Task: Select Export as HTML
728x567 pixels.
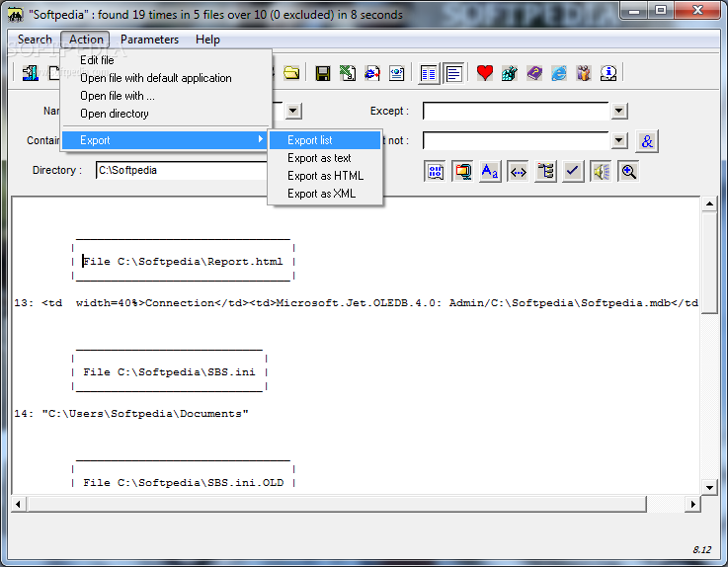Action: 325,176
